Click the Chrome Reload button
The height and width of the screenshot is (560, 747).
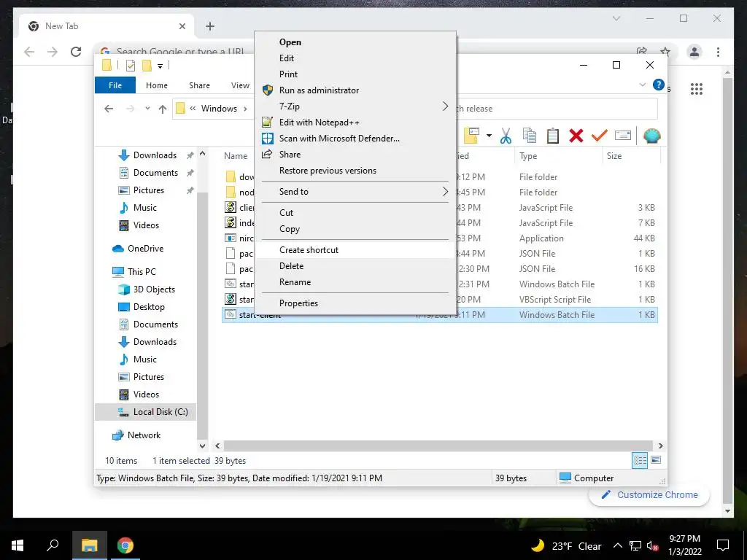pyautogui.click(x=76, y=52)
